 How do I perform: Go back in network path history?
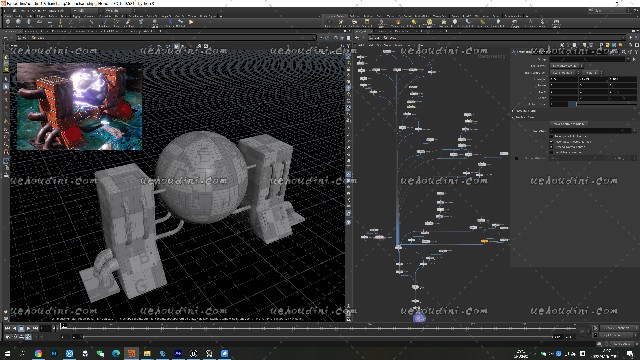[x=358, y=38]
